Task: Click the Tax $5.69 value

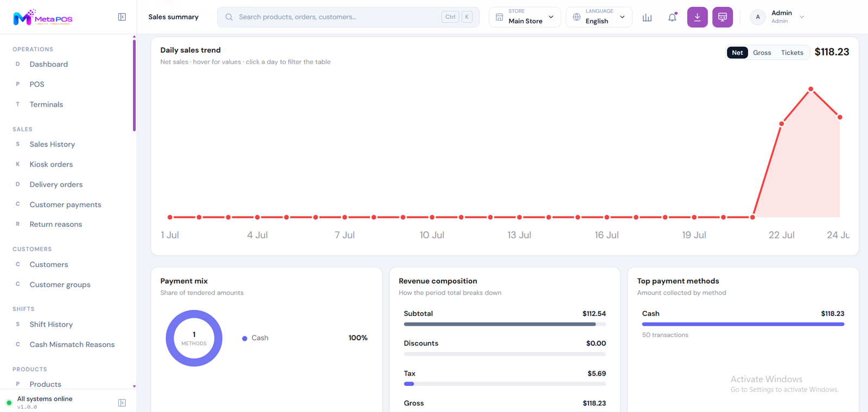Action: tap(597, 373)
